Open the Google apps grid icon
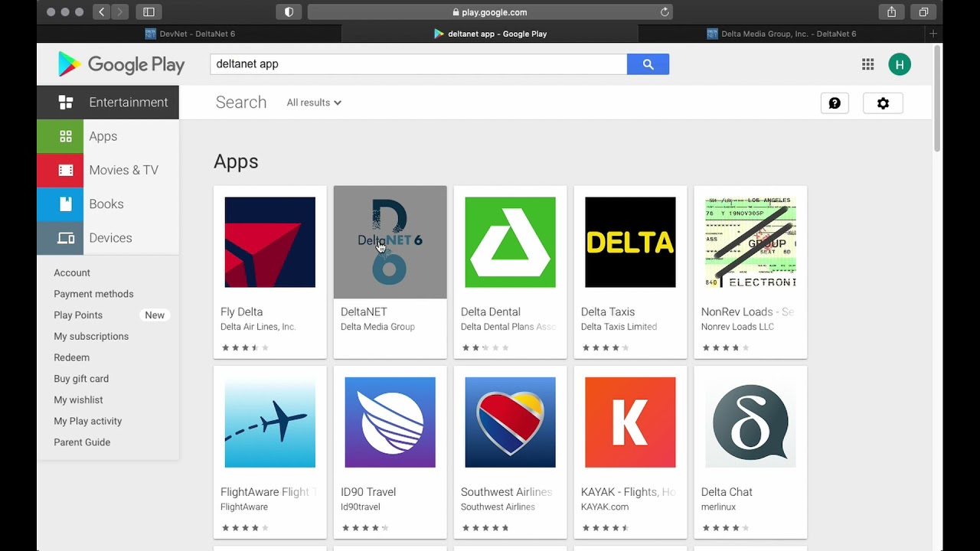Image resolution: width=980 pixels, height=551 pixels. [867, 64]
